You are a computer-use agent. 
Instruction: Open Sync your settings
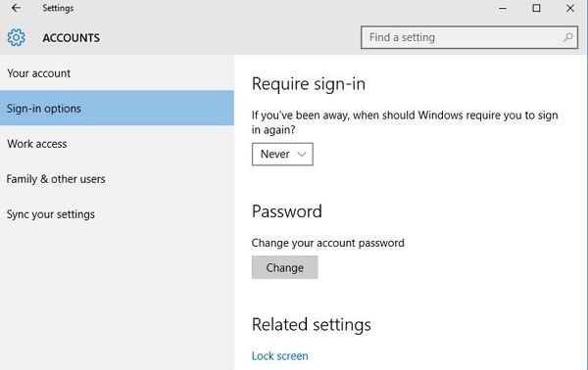tap(117, 213)
